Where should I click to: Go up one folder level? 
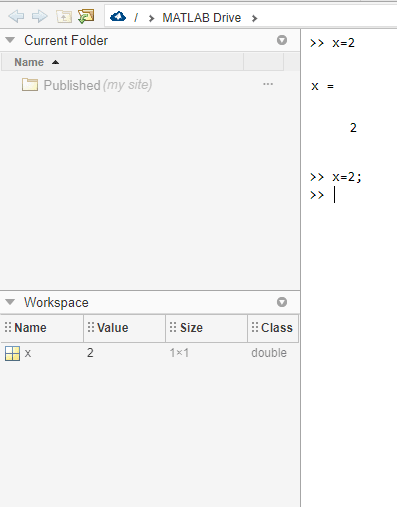(x=64, y=16)
